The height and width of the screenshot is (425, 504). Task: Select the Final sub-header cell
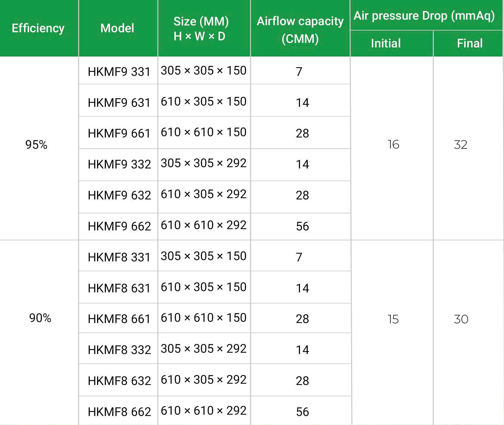click(469, 43)
